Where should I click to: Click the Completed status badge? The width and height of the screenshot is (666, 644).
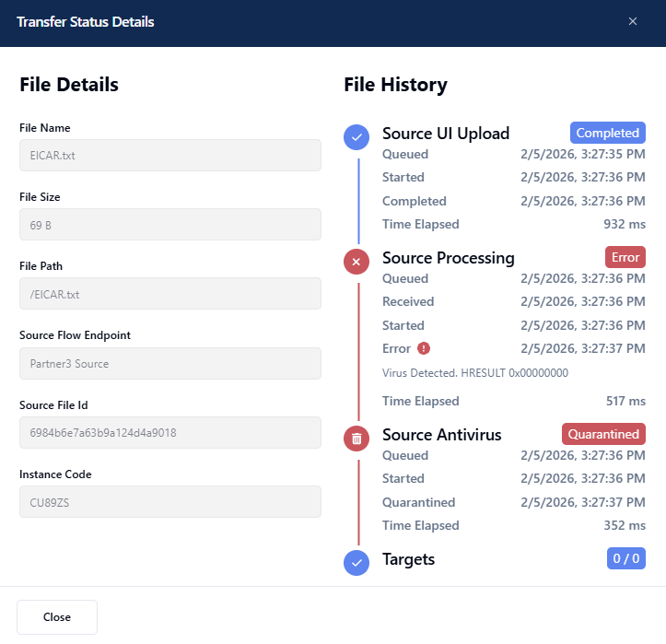pos(607,133)
